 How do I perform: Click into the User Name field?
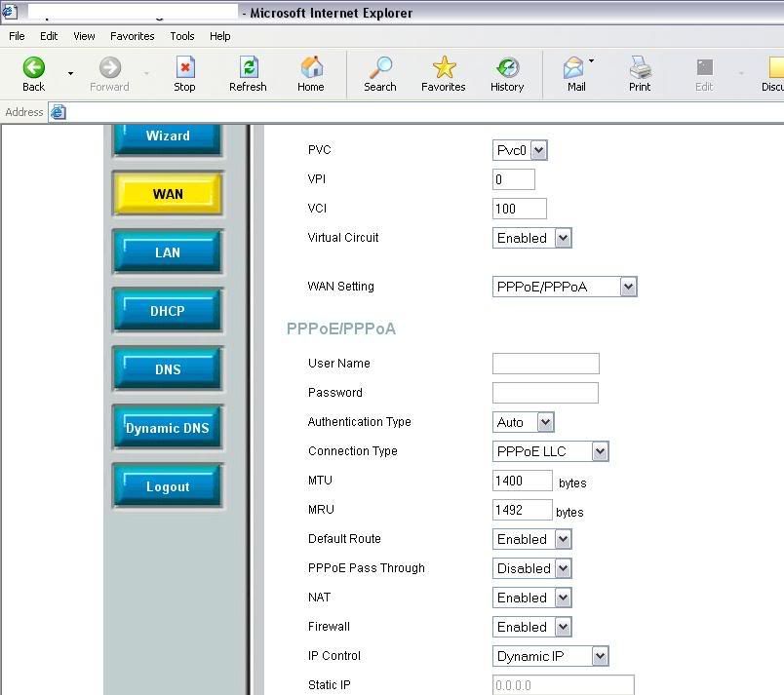pyautogui.click(x=545, y=364)
